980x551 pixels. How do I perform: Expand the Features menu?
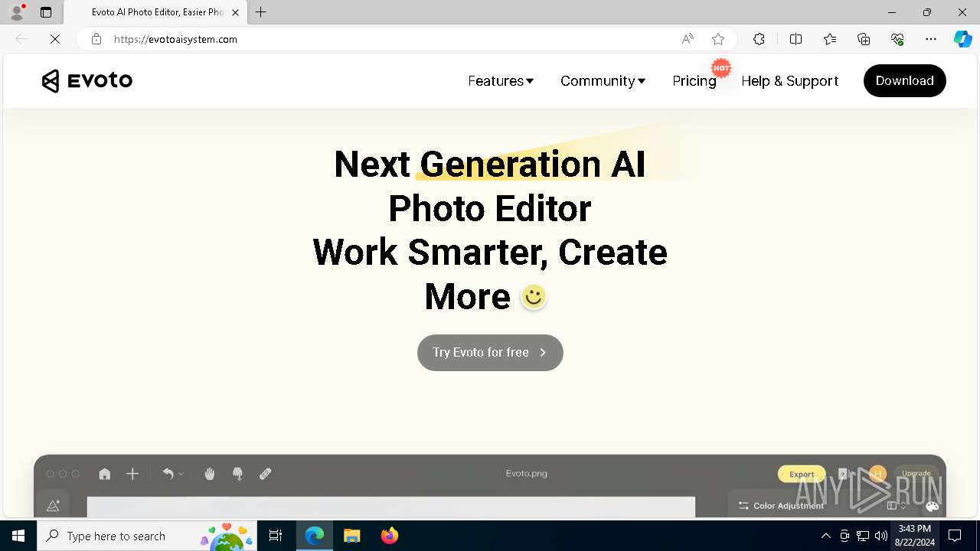[x=501, y=81]
